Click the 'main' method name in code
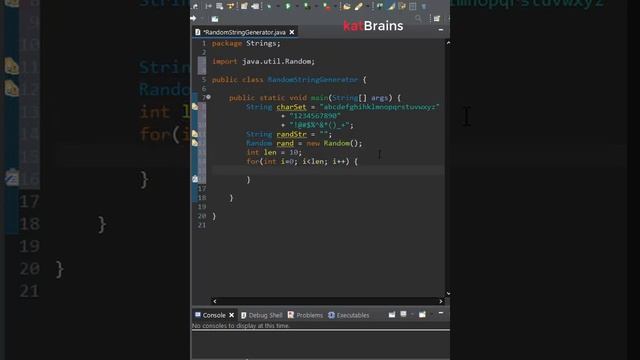640x360 pixels. (x=319, y=98)
